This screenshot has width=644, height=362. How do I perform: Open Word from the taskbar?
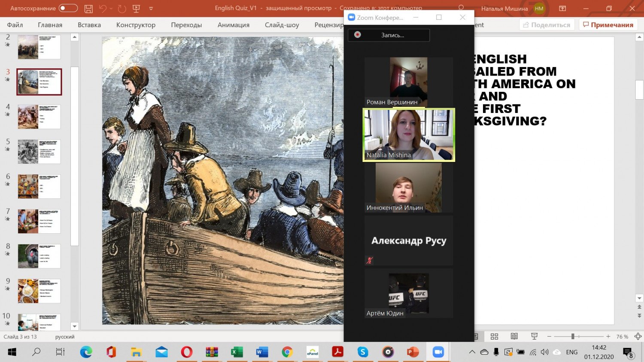262,352
